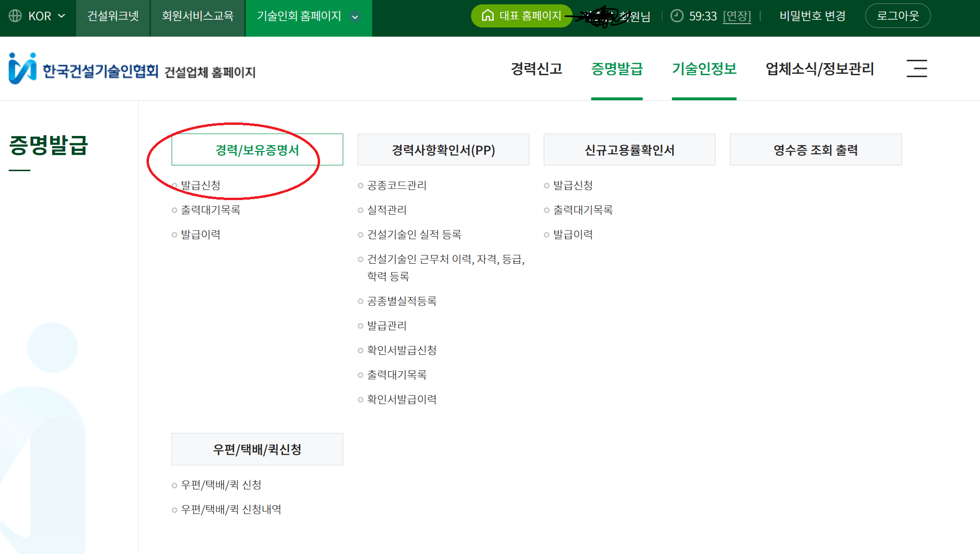
Task: Click 발급신청 under 경력/보유증명서
Action: tap(201, 185)
